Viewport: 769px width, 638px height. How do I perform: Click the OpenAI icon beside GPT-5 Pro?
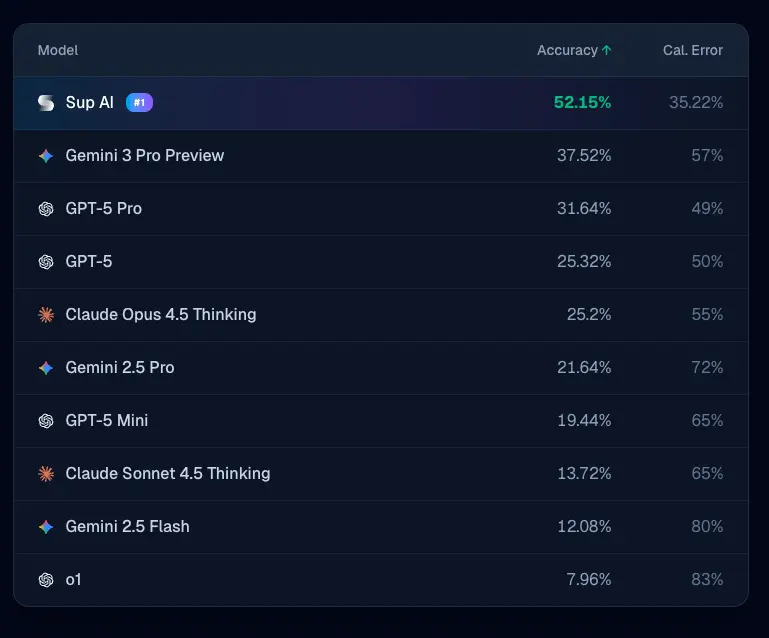click(x=46, y=209)
